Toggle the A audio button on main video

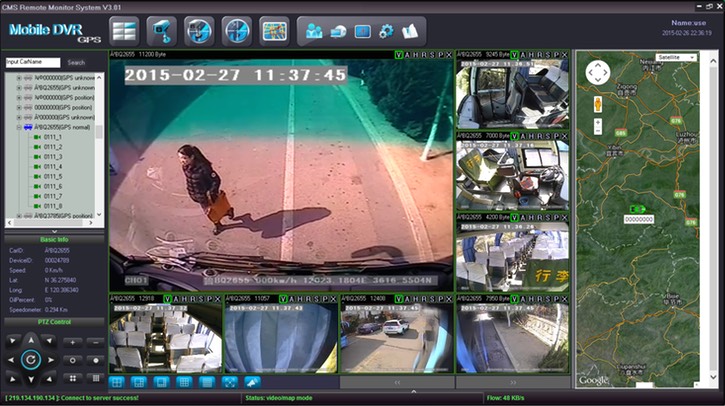click(408, 54)
